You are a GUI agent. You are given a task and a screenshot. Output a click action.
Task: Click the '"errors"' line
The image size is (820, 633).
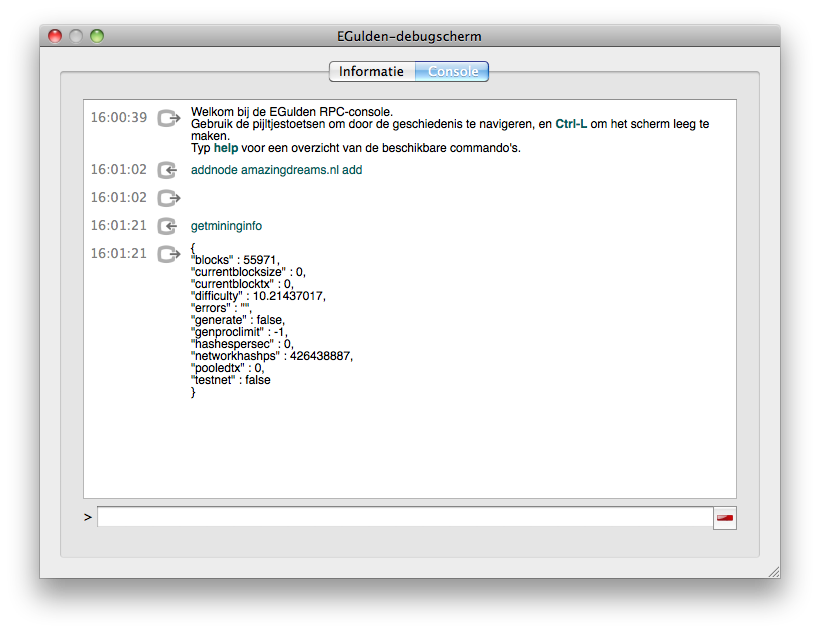pyautogui.click(x=221, y=308)
